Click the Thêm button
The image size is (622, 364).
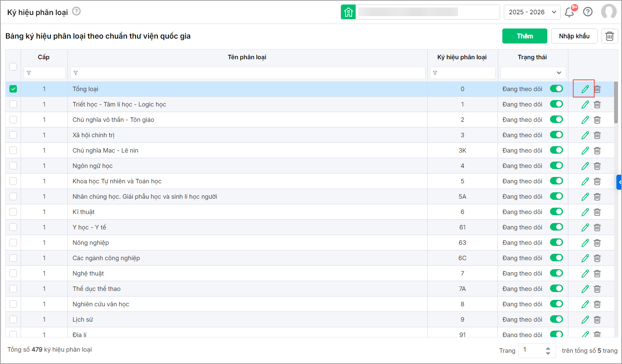(x=524, y=36)
